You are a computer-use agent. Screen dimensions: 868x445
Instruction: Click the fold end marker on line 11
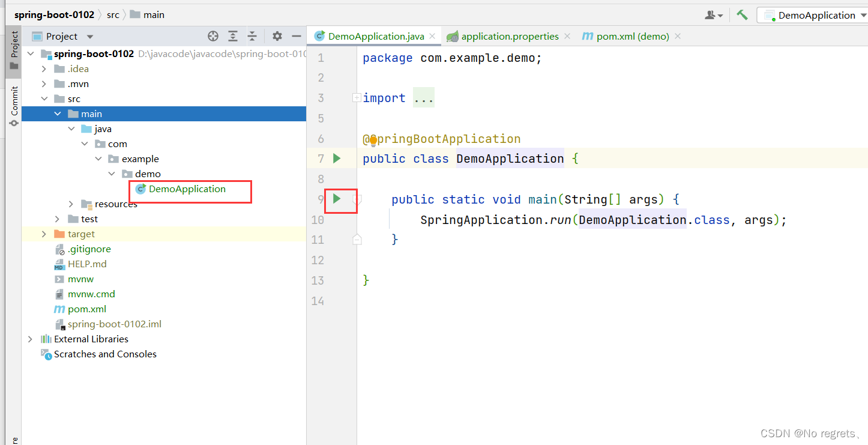pyautogui.click(x=357, y=239)
